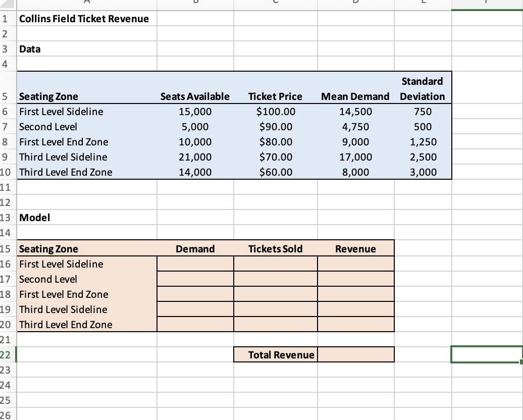Select the Mean Demand value of 14,500
523x420 pixels.
tap(356, 112)
